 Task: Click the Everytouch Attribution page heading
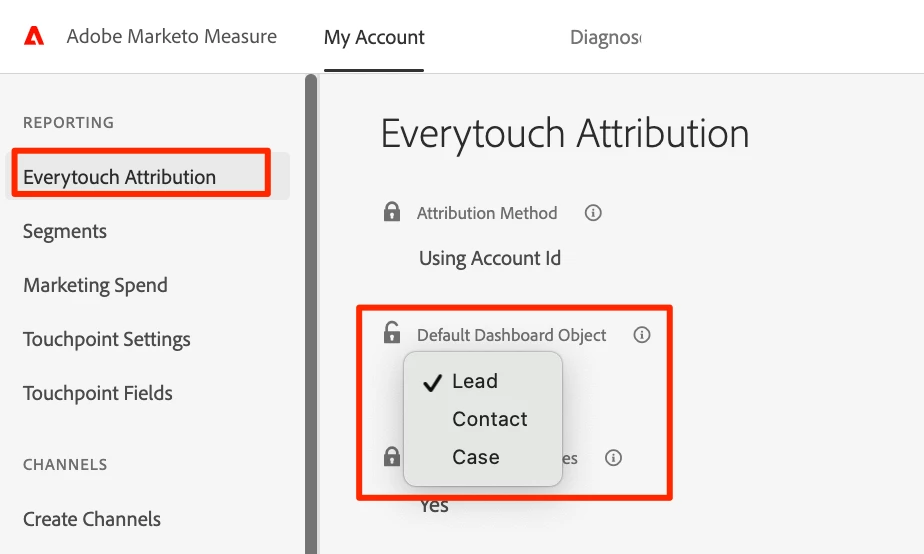(565, 134)
